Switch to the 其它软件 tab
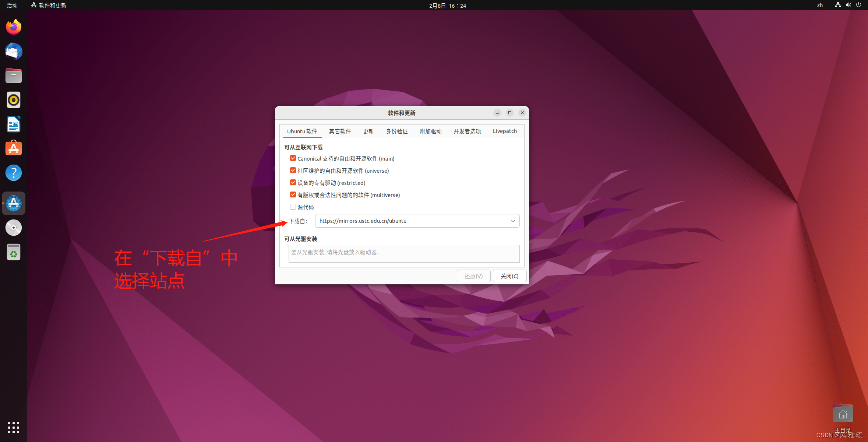The image size is (868, 442). point(340,131)
